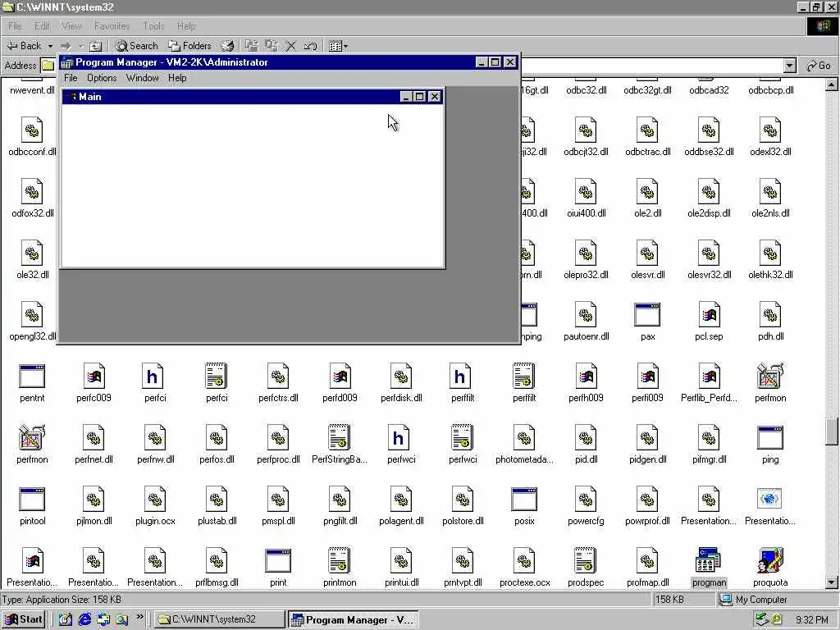This screenshot has width=840, height=630.
Task: Click the pidgen.dll file name
Action: [x=647, y=459]
